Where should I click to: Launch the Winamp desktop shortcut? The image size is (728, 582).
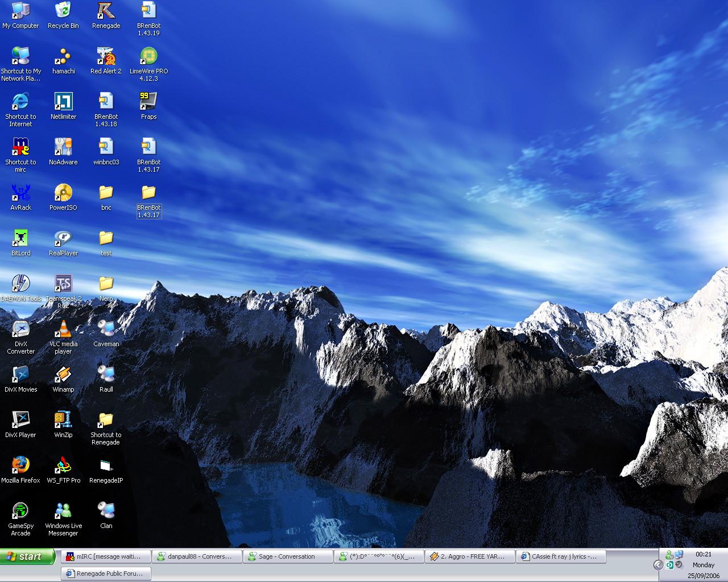coord(63,375)
